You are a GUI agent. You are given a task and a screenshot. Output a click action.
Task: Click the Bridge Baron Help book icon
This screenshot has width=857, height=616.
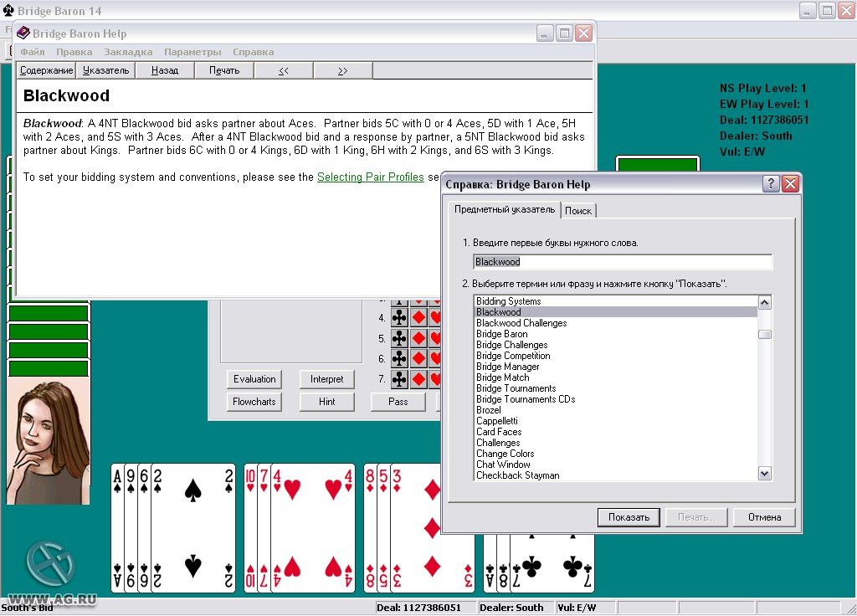click(23, 33)
